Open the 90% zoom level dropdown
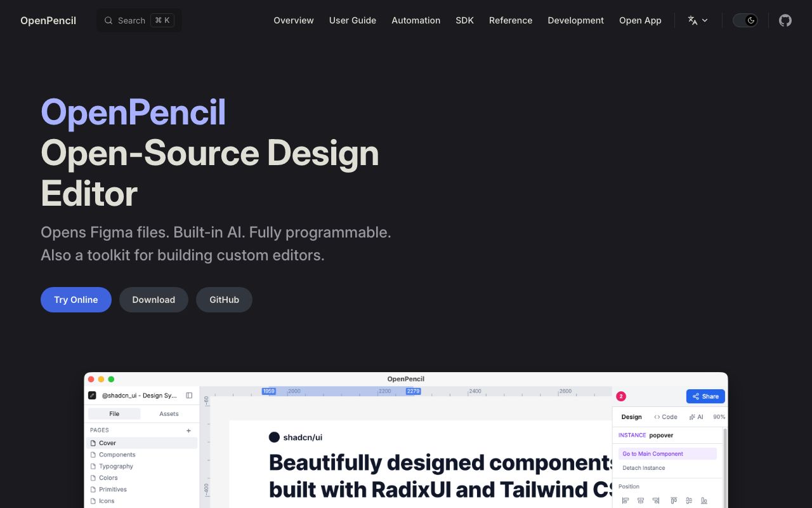Viewport: 812px width, 508px height. click(x=719, y=417)
